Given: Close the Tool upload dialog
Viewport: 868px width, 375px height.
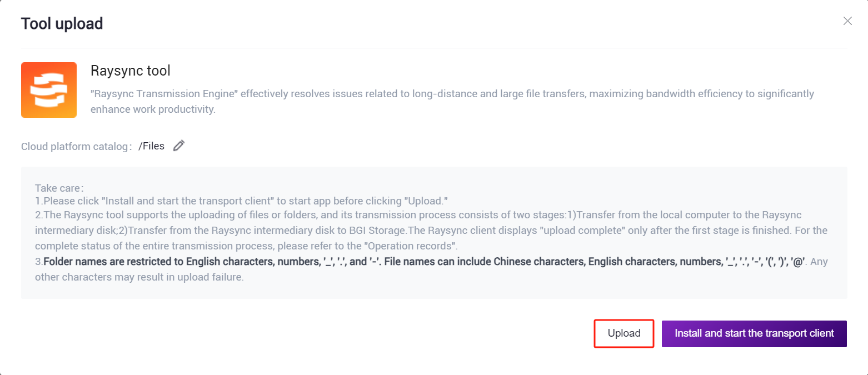Looking at the screenshot, I should click(847, 21).
